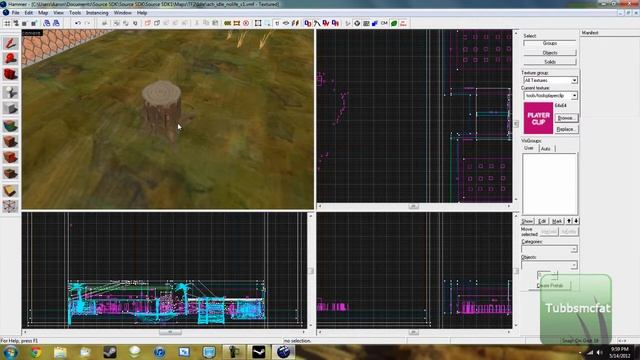Toggle the radius culling red circle icon
Viewport: 640px width, 360px height.
click(x=246, y=23)
